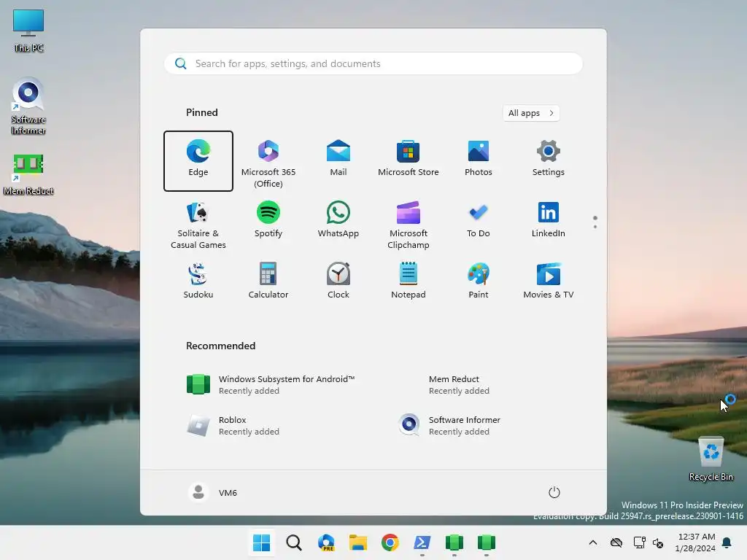The image size is (747, 560).
Task: Open the Edge pinned app
Action: pyautogui.click(x=198, y=161)
